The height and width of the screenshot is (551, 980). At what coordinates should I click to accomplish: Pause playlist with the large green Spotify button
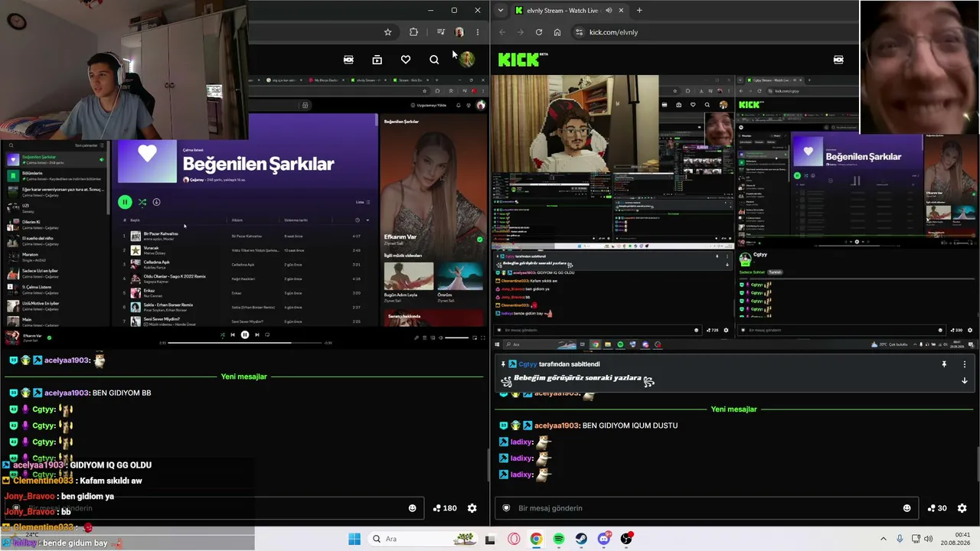(x=125, y=202)
